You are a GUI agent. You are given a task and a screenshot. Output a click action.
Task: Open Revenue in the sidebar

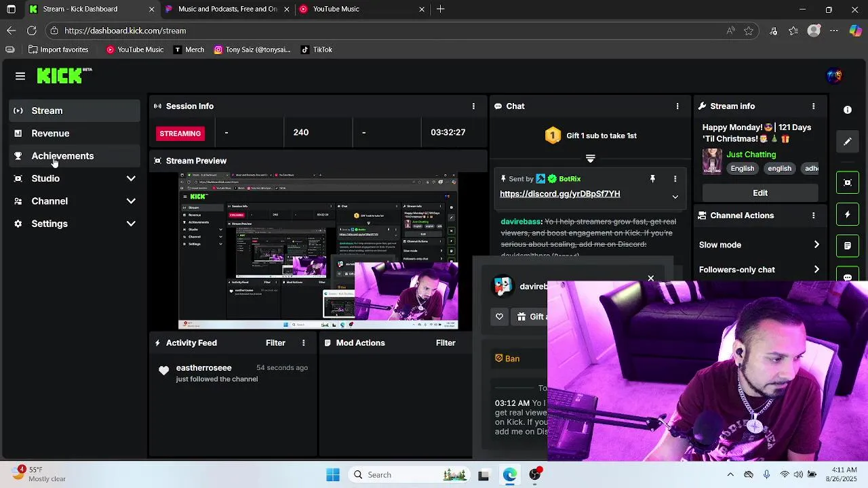[75, 134]
